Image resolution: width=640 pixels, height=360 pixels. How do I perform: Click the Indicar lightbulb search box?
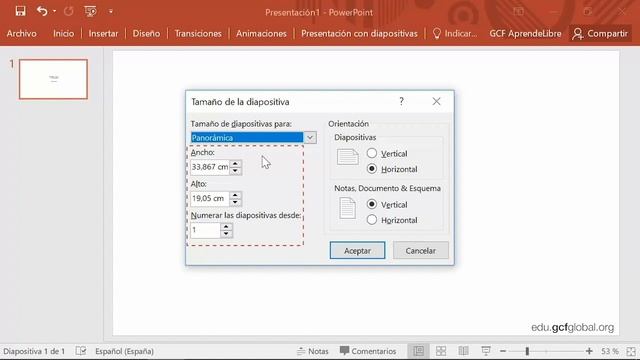(454, 33)
